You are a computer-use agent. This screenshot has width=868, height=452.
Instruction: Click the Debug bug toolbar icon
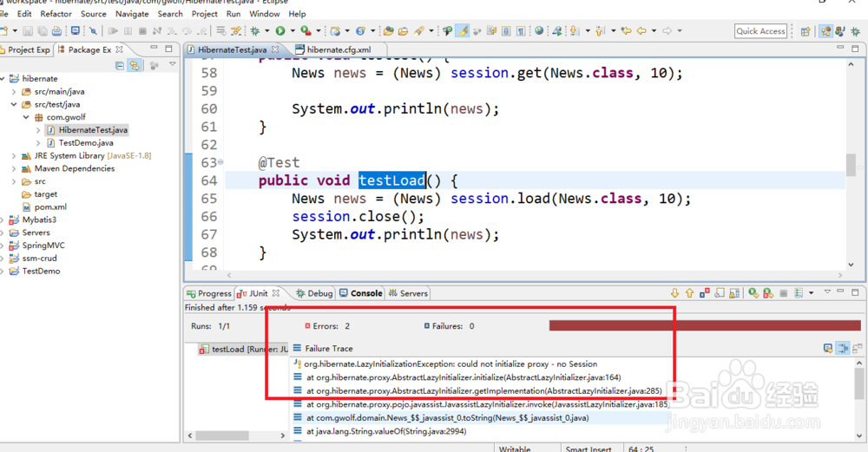coord(255,31)
